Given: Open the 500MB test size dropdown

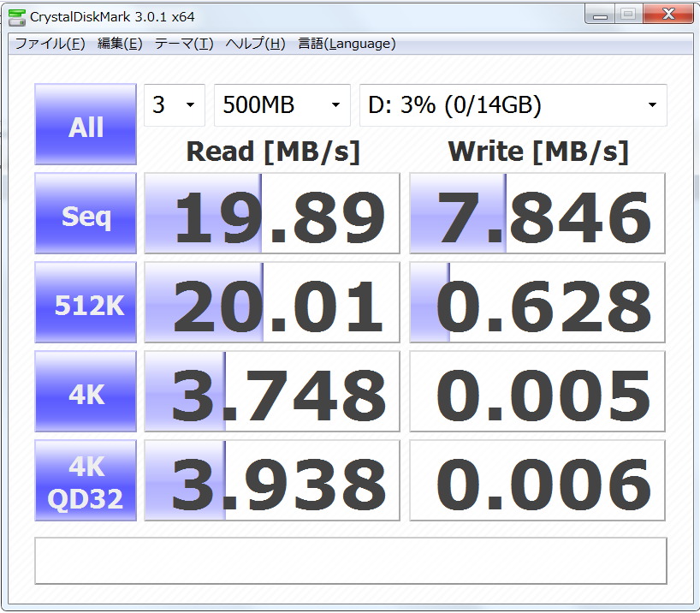Looking at the screenshot, I should point(282,105).
